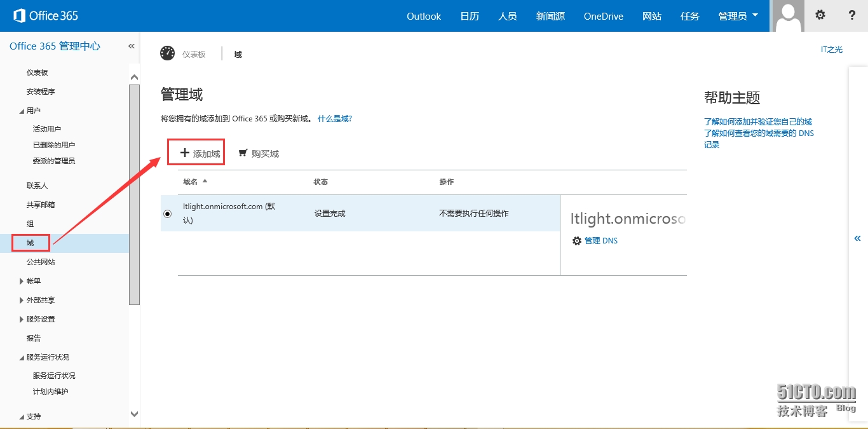Viewport: 868px width, 429px height.
Task: Select the Itlight.onmicrosoft.com radio button
Action: click(168, 214)
